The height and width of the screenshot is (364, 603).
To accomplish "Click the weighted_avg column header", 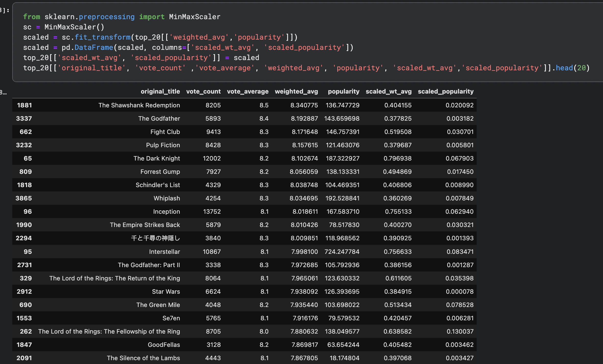I will (x=296, y=92).
